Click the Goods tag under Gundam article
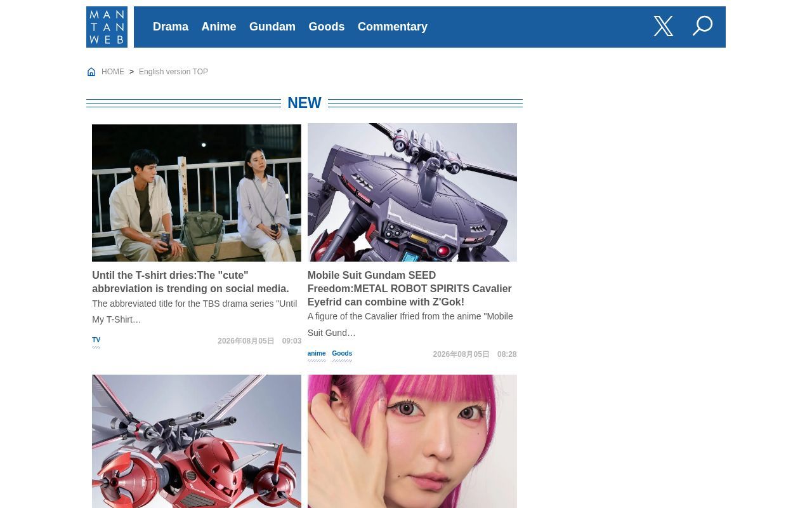The height and width of the screenshot is (508, 812). [x=342, y=354]
